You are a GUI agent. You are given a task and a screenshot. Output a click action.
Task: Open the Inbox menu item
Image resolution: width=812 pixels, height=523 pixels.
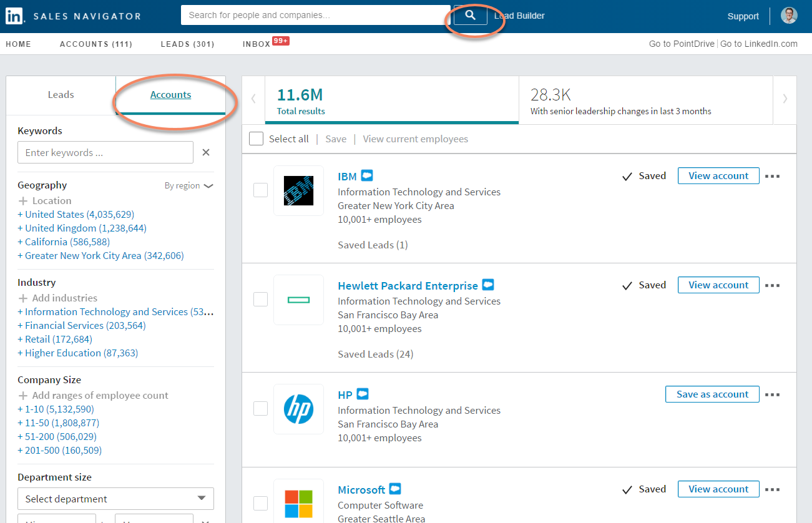(257, 44)
